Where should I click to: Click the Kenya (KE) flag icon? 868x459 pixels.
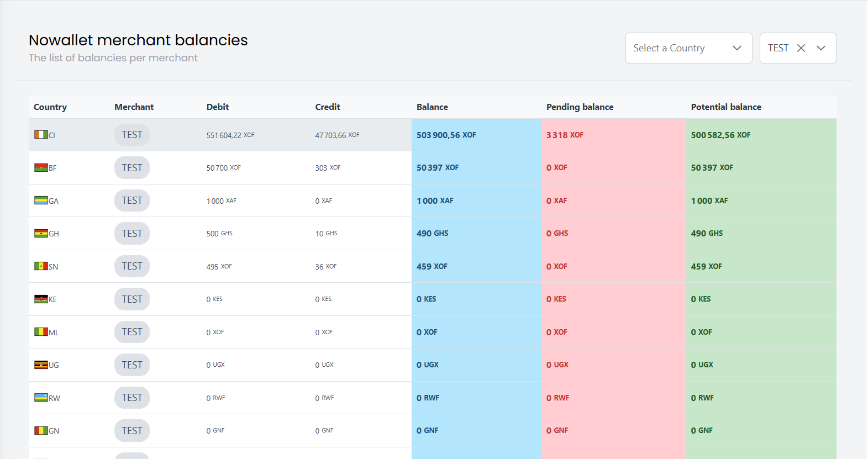41,299
